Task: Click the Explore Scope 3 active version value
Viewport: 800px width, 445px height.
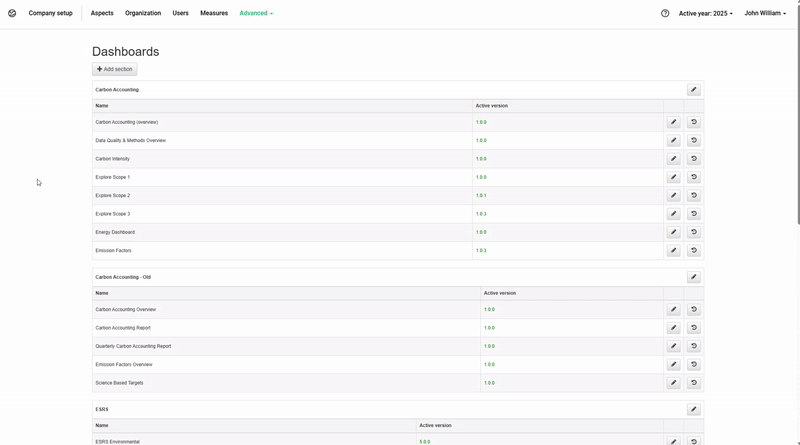Action: pos(481,214)
